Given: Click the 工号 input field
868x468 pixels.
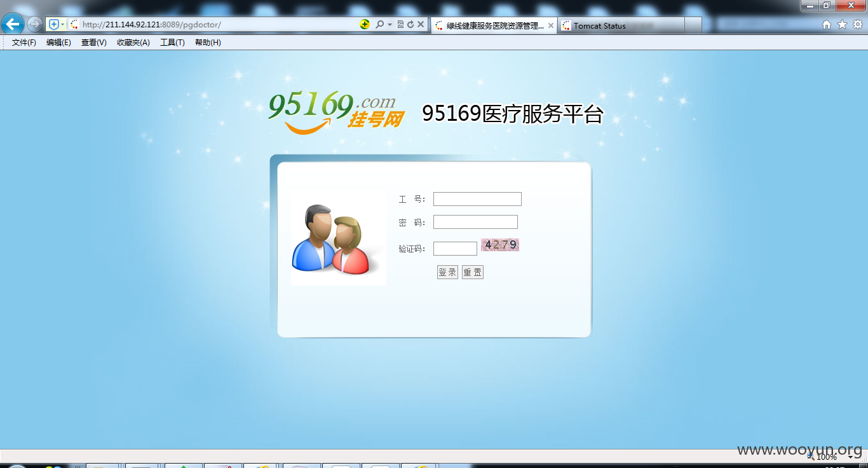Looking at the screenshot, I should 477,199.
